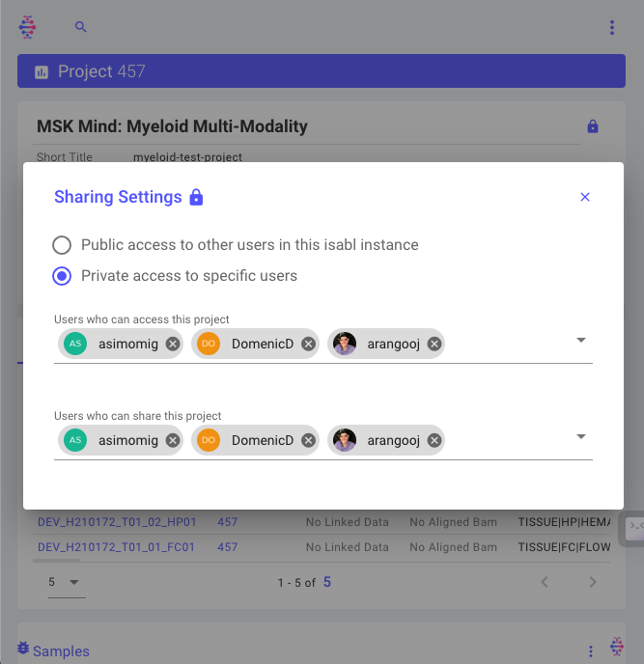Image resolution: width=644 pixels, height=664 pixels.
Task: Remove asimomig from access users
Action: click(173, 344)
